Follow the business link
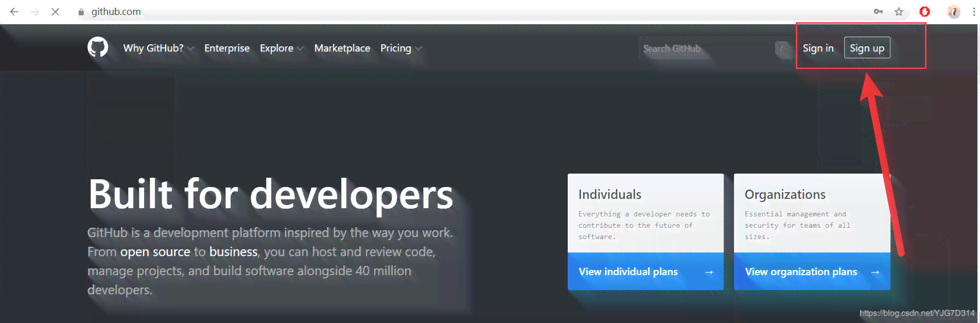The image size is (980, 323). click(233, 252)
